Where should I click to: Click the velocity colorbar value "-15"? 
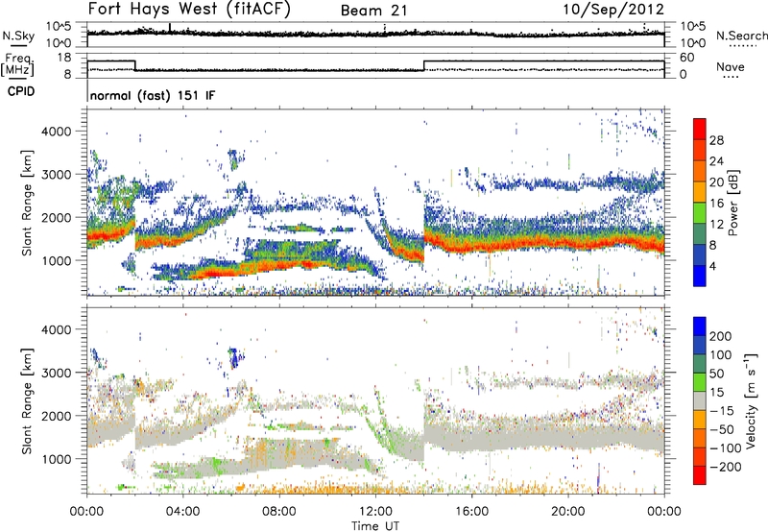(722, 410)
